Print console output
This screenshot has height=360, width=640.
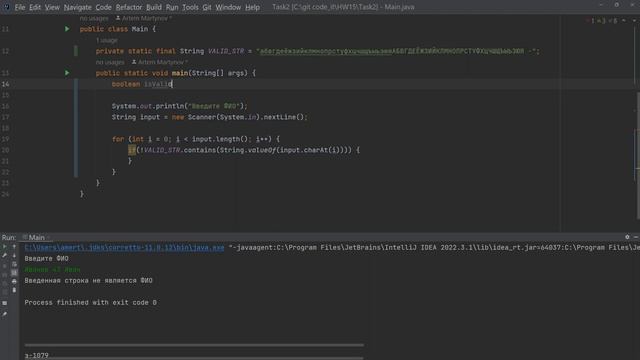[14, 281]
